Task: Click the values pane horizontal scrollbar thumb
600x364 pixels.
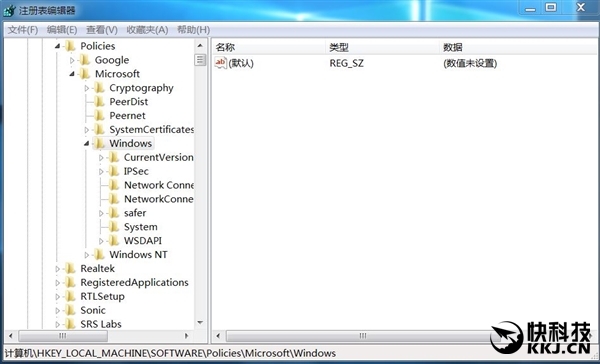Action: (x=363, y=336)
